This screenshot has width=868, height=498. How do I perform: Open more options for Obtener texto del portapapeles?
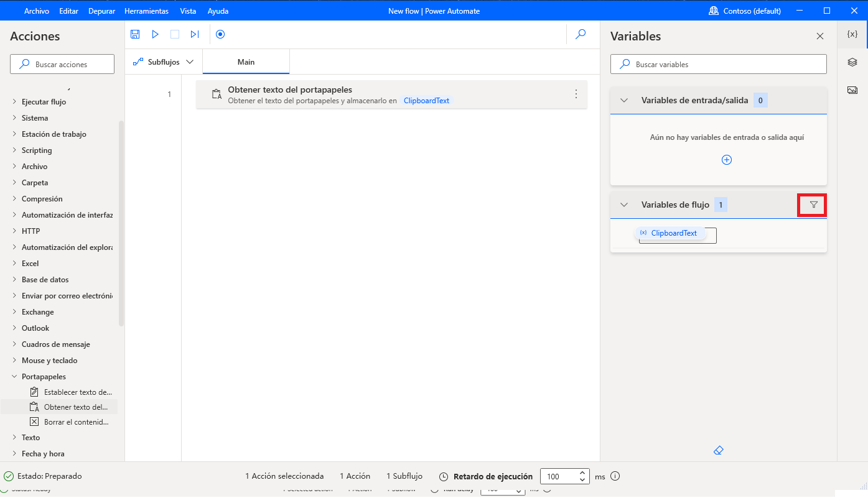[x=576, y=94]
